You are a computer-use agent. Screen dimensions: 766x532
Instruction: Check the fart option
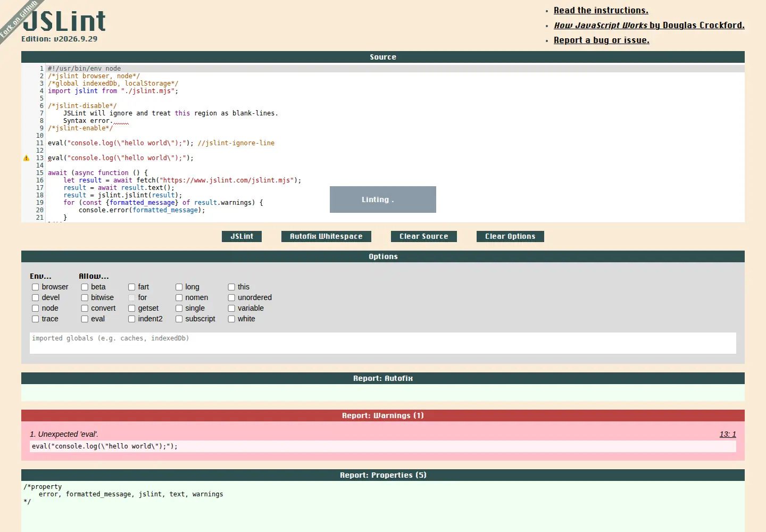point(132,287)
